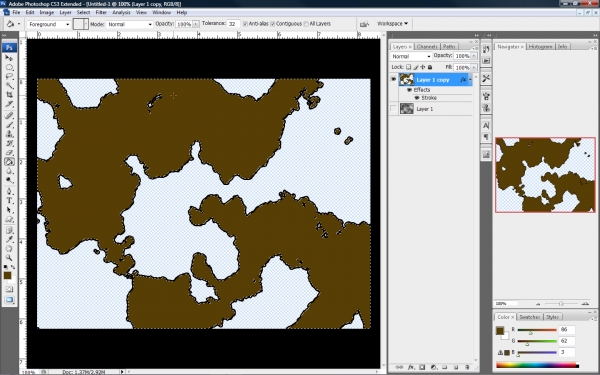Toggle Lock all padlock icon

click(430, 67)
